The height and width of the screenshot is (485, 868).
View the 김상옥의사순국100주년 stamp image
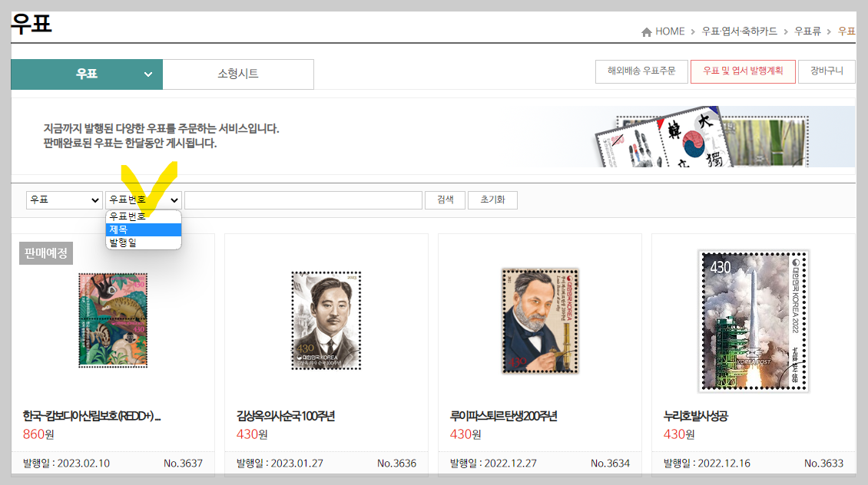pyautogui.click(x=326, y=320)
